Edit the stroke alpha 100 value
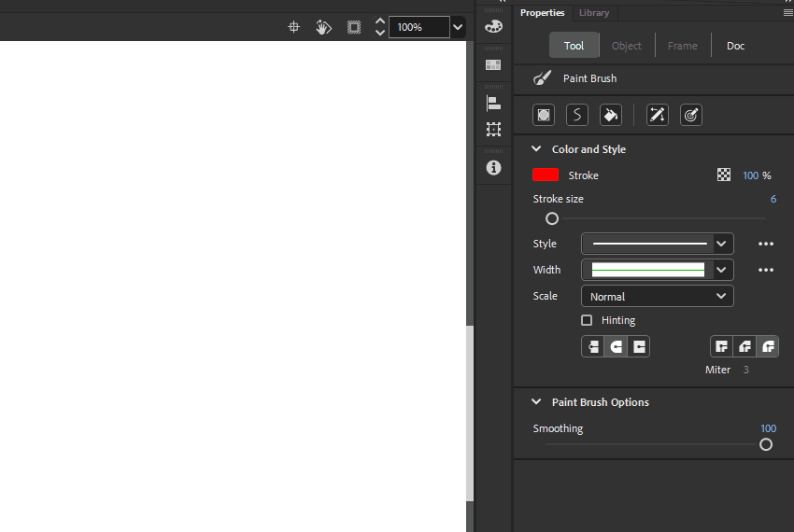 [x=750, y=175]
